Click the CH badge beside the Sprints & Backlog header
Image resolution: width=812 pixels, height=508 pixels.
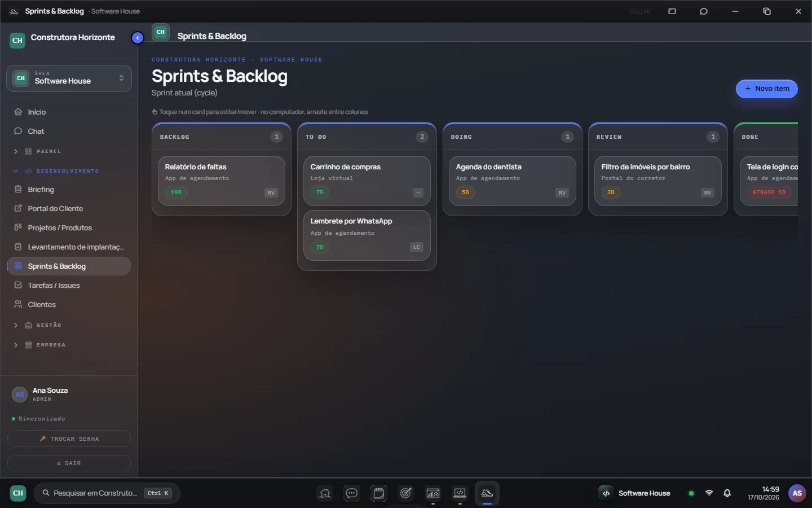pos(161,32)
